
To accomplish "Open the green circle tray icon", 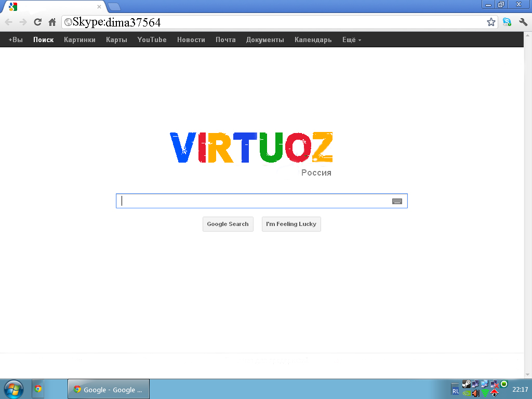I will click(x=504, y=384).
